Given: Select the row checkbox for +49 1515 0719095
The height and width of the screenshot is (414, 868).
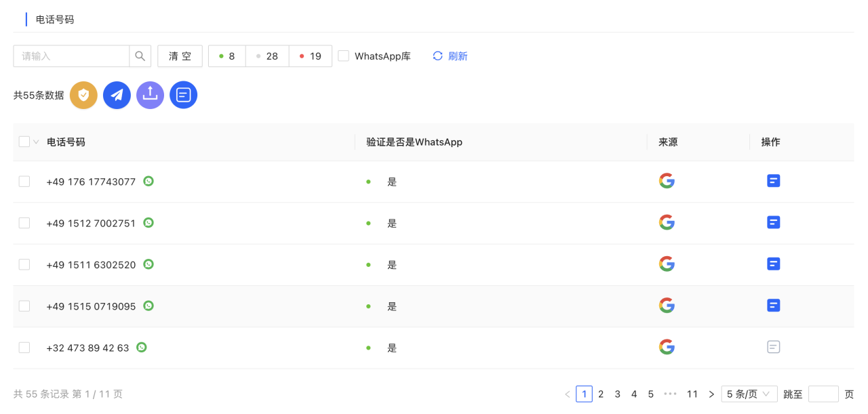Looking at the screenshot, I should [24, 306].
